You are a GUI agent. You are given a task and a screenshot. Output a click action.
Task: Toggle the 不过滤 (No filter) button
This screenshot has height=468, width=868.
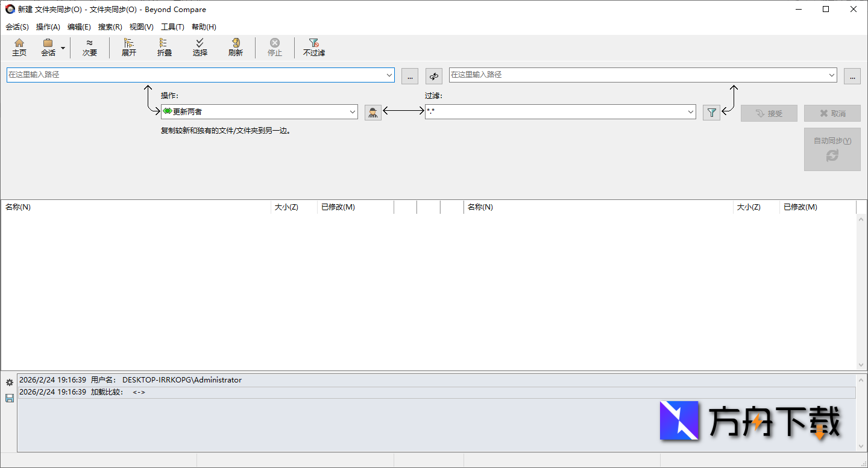pyautogui.click(x=313, y=47)
